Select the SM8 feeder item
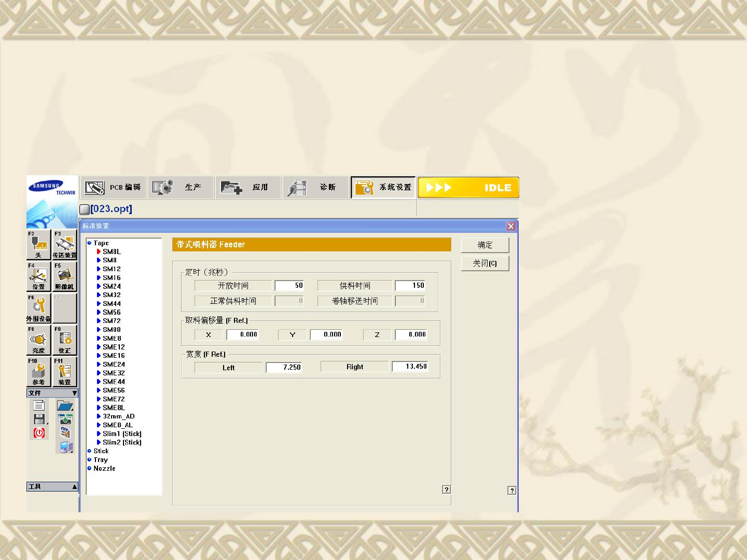 pos(109,260)
